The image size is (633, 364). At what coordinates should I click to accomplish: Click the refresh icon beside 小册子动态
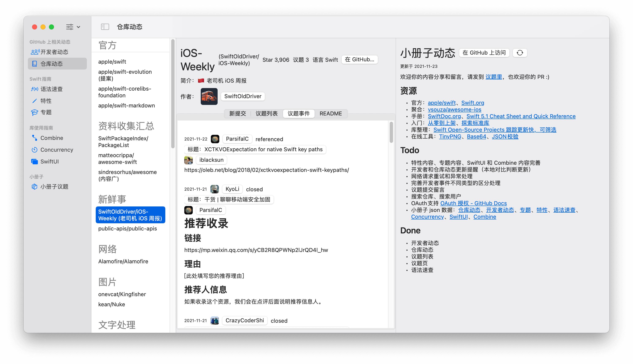(520, 53)
